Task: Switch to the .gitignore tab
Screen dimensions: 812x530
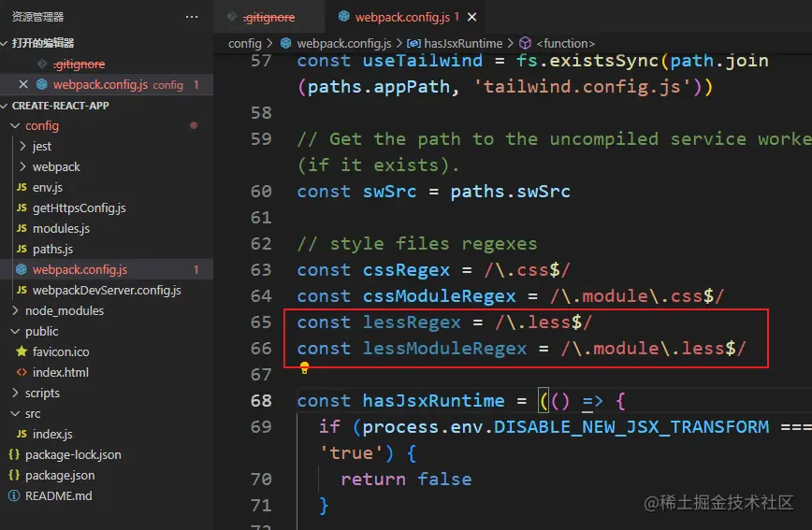Action: (269, 17)
